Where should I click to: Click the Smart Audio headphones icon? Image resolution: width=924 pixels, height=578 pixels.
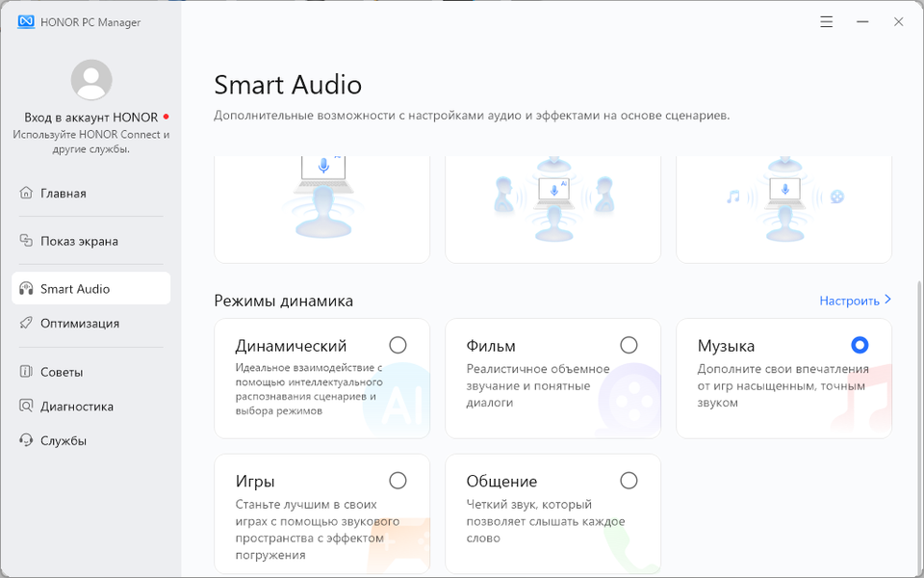26,288
